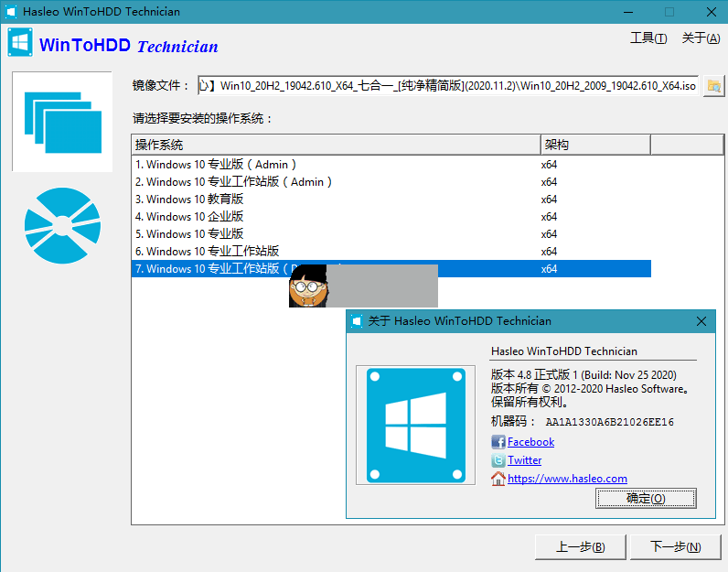Screen dimensions: 728x572
Task: Select row 1. Windows 10 专业版 (Admin)
Action: point(391,165)
